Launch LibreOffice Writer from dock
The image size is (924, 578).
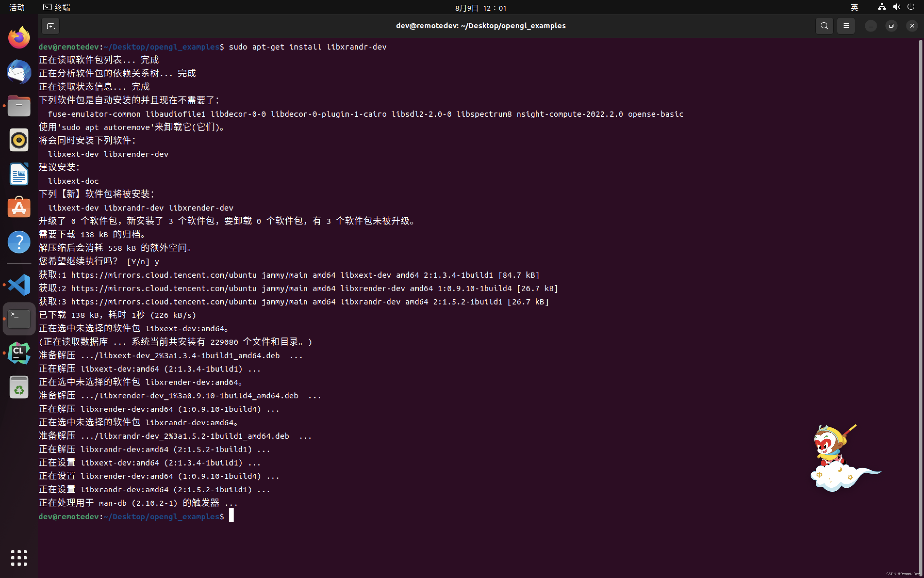click(19, 174)
